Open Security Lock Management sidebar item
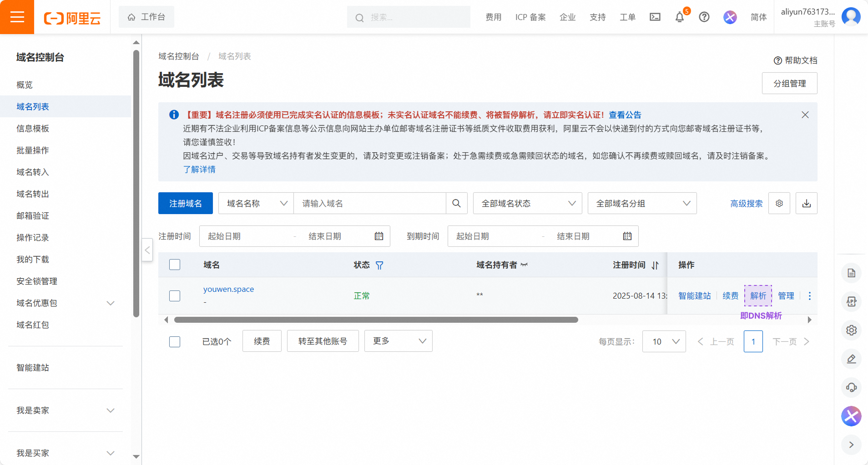 click(37, 281)
